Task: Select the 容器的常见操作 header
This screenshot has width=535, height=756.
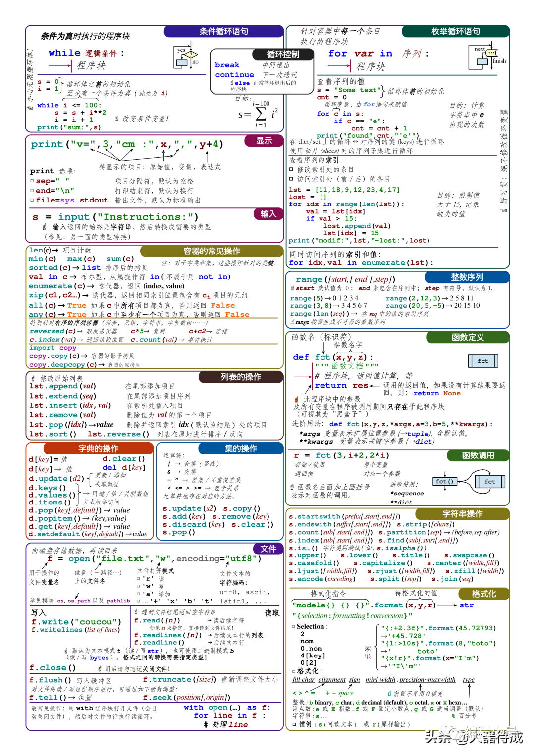Action: pos(212,251)
